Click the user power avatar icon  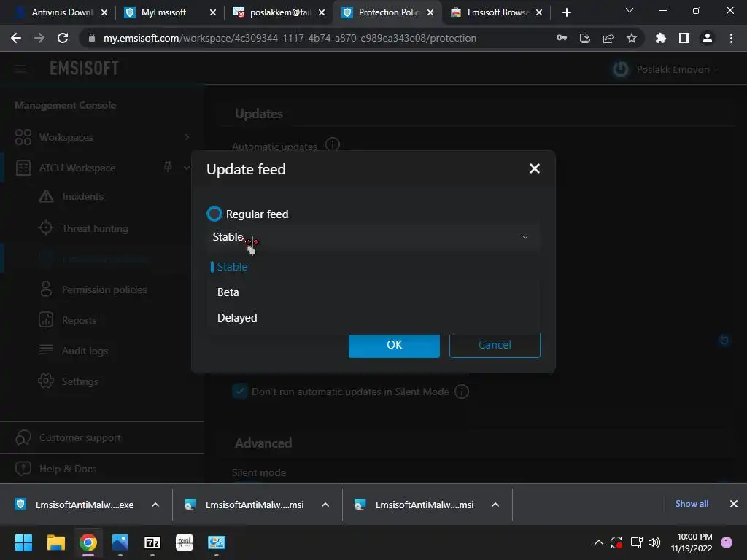(620, 69)
